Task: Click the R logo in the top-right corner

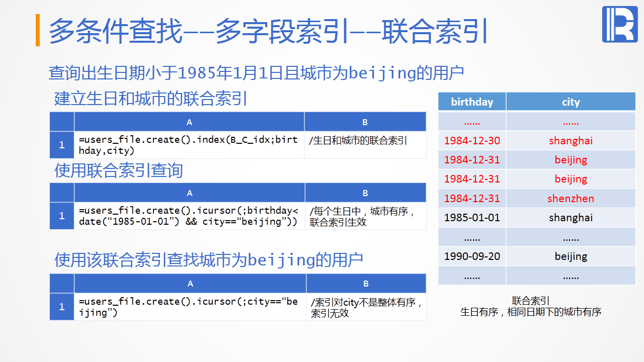Action: [619, 24]
